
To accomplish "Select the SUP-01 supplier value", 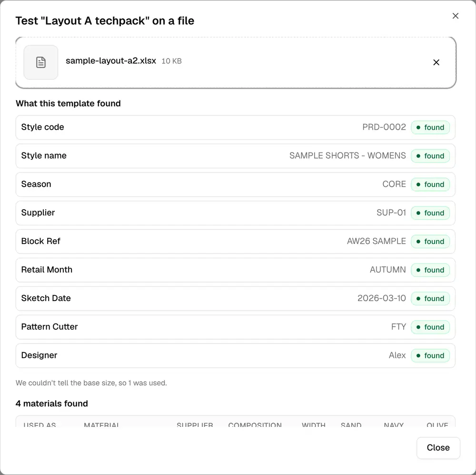I will click(x=391, y=213).
